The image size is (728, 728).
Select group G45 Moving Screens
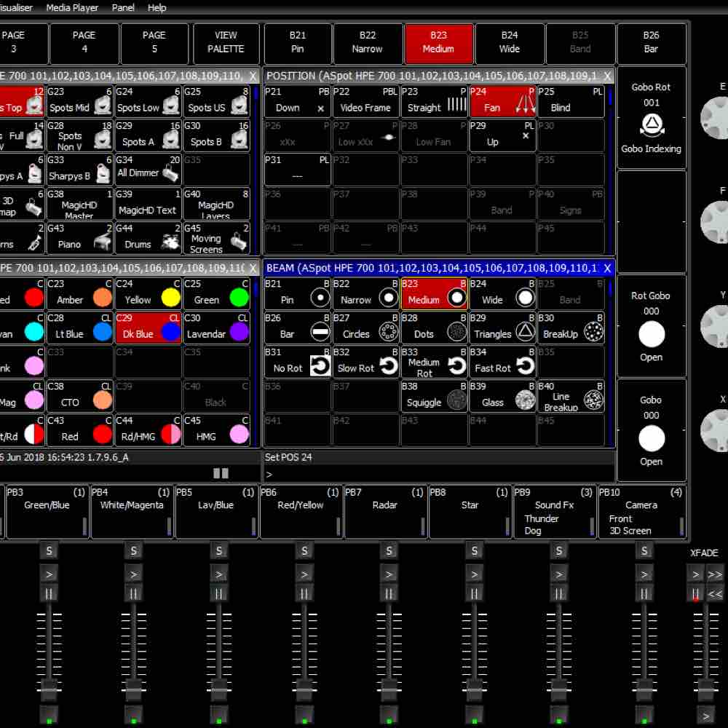click(216, 238)
